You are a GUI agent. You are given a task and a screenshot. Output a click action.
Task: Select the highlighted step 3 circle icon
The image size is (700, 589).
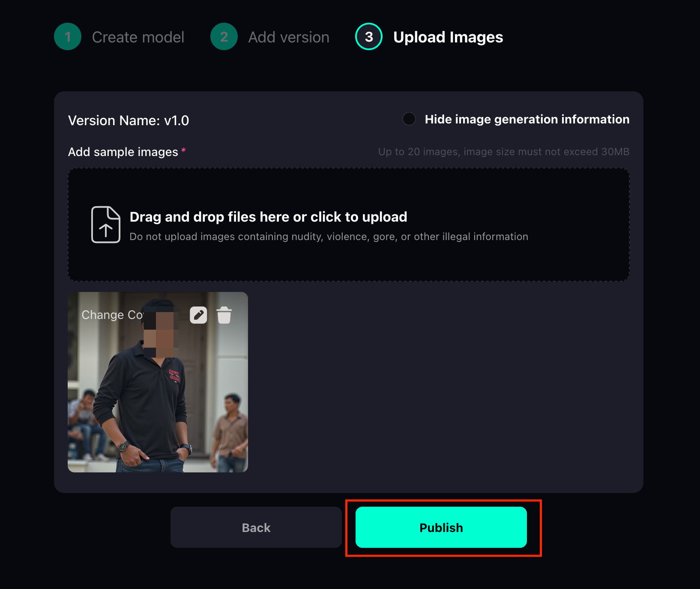click(368, 37)
